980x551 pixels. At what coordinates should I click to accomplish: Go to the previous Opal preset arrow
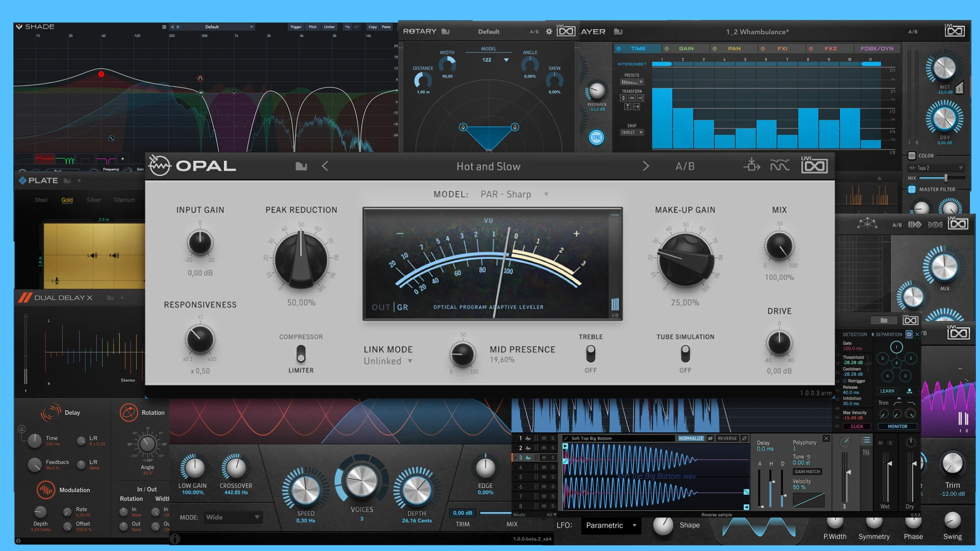325,166
